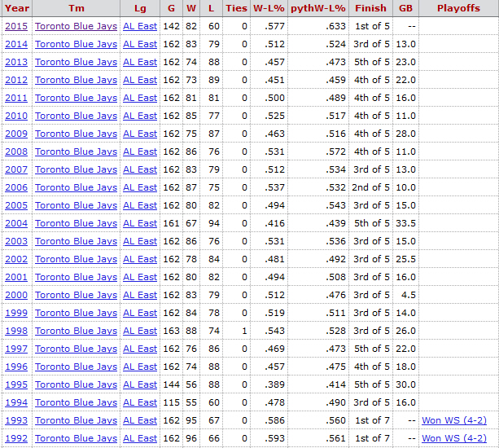
Task: Click Toronto Blue Jays link in 1994 row
Action: [76, 402]
